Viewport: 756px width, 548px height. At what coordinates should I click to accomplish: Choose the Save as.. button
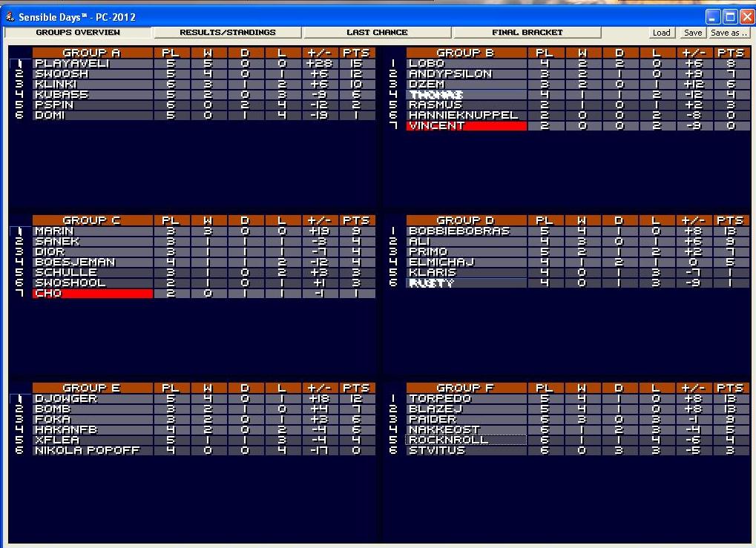tap(729, 33)
